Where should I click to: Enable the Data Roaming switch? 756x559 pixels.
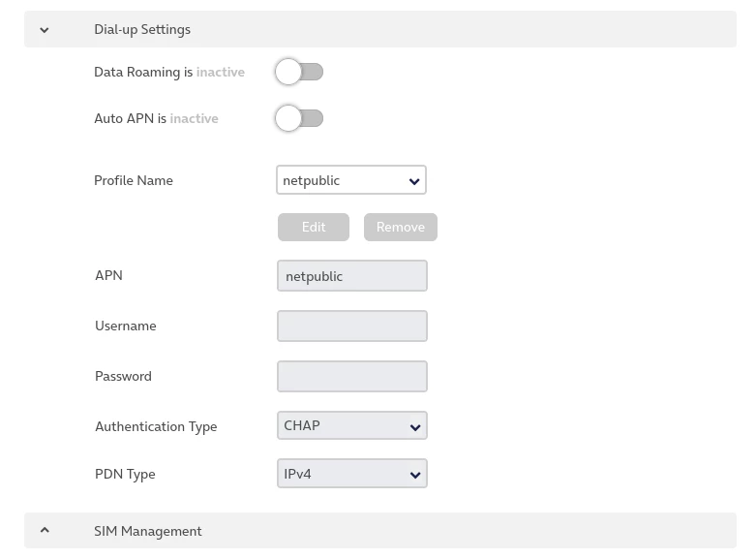tap(299, 72)
